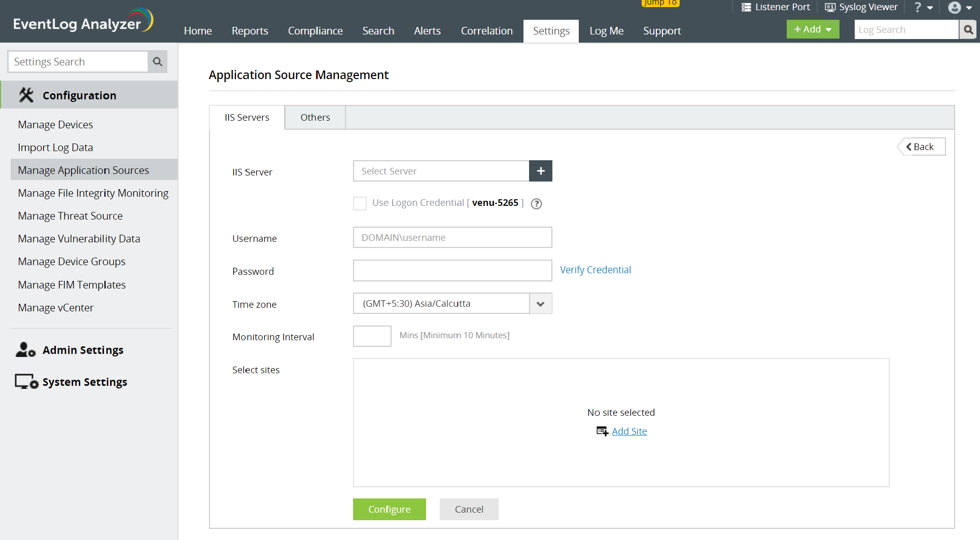Open Manage Threat Source
Image resolution: width=980 pixels, height=540 pixels.
[x=70, y=216]
